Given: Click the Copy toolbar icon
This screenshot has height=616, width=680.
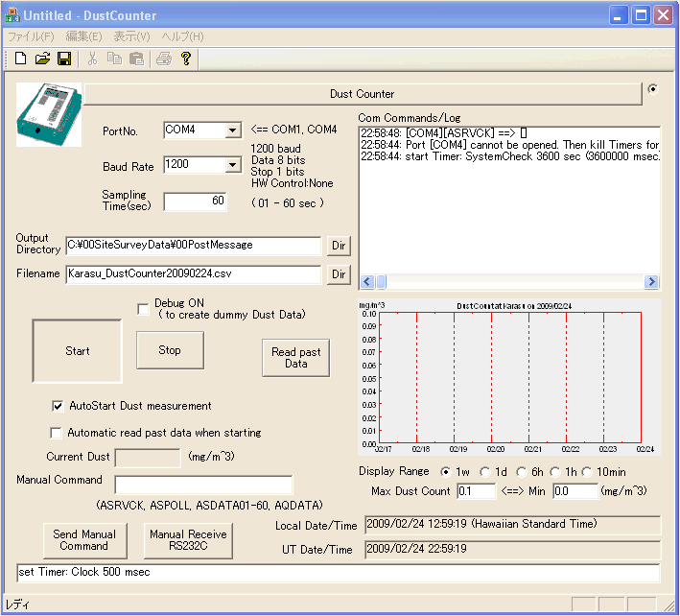Looking at the screenshot, I should tap(115, 59).
